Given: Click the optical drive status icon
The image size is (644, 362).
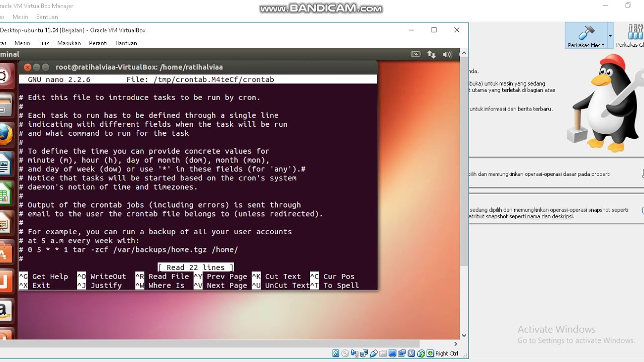Looking at the screenshot, I should 345,353.
